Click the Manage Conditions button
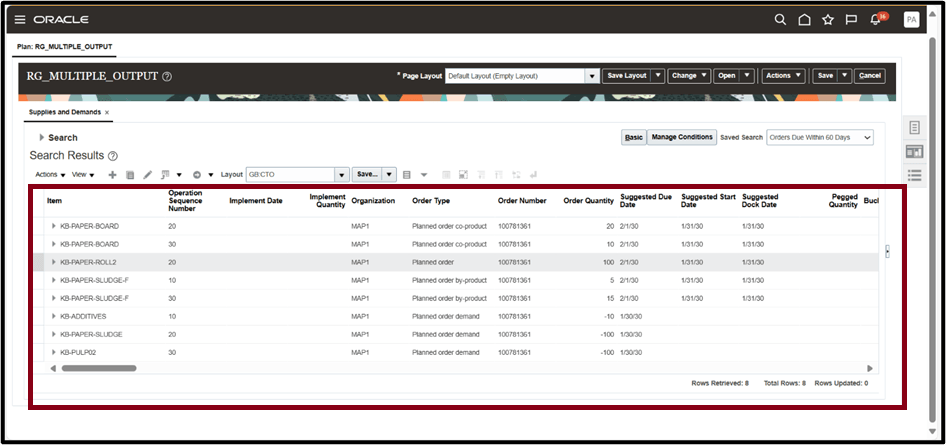Screen dimensions: 946x445 tap(682, 137)
